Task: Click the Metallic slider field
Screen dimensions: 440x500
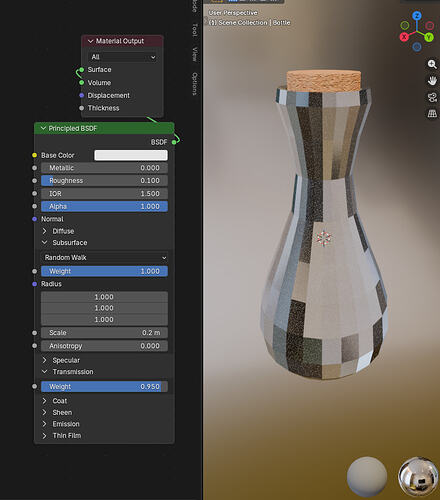Action: click(x=104, y=168)
